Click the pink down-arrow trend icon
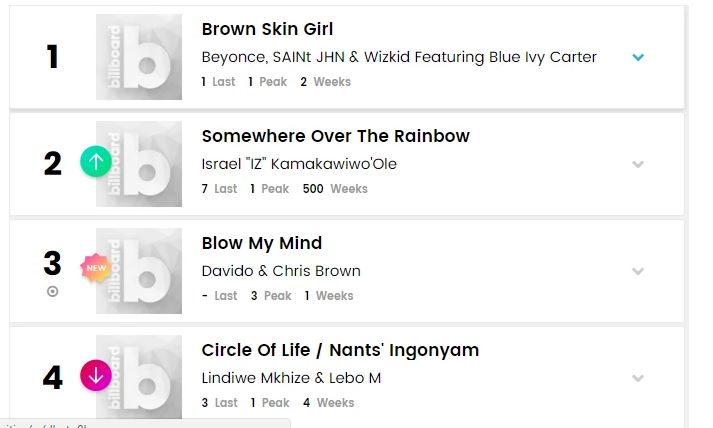Image resolution: width=713 pixels, height=428 pixels. [x=96, y=375]
